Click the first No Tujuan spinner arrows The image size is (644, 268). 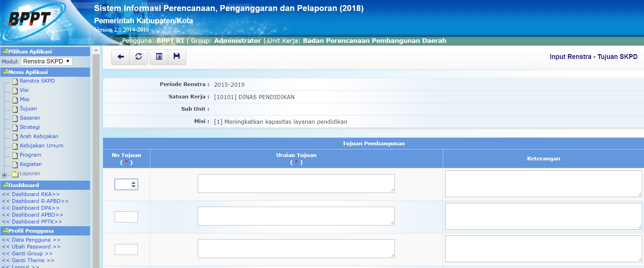[134, 184]
